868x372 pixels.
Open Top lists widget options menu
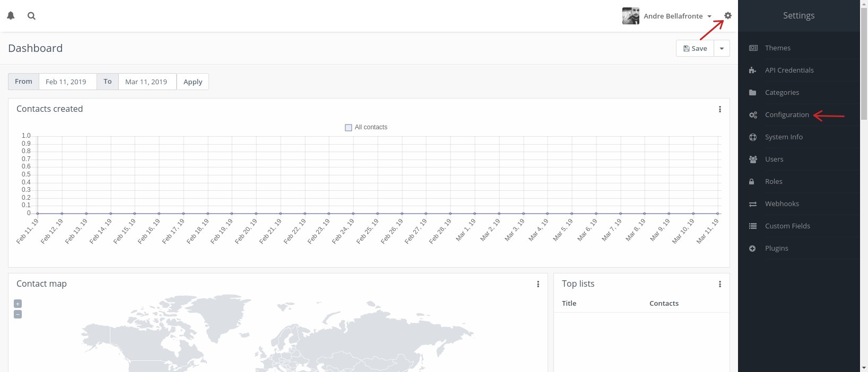click(x=720, y=284)
